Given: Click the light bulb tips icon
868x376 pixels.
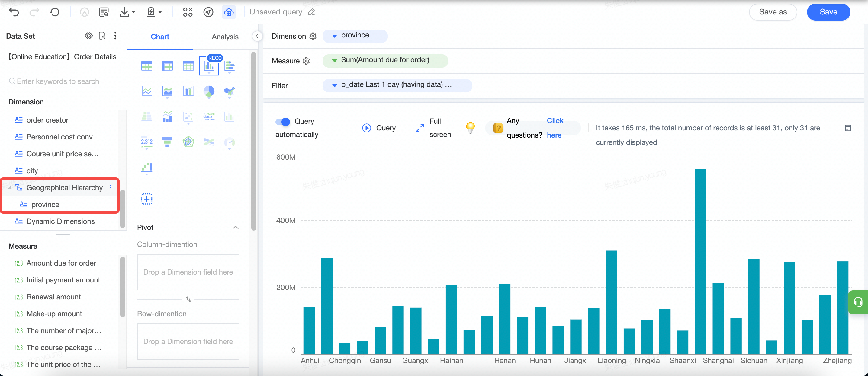Looking at the screenshot, I should pyautogui.click(x=470, y=128).
